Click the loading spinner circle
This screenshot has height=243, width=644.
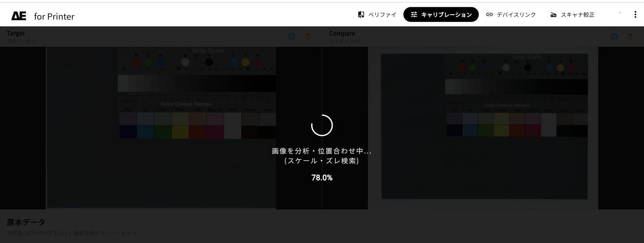322,126
